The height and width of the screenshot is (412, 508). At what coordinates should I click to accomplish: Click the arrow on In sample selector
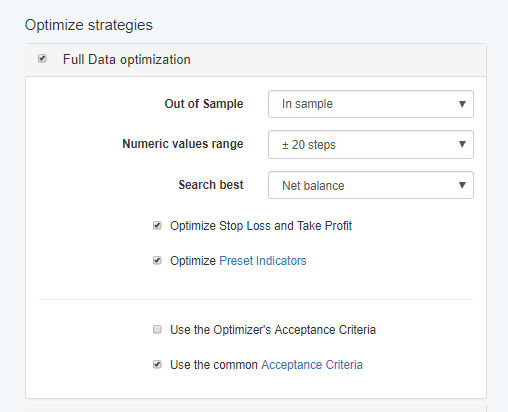point(462,104)
